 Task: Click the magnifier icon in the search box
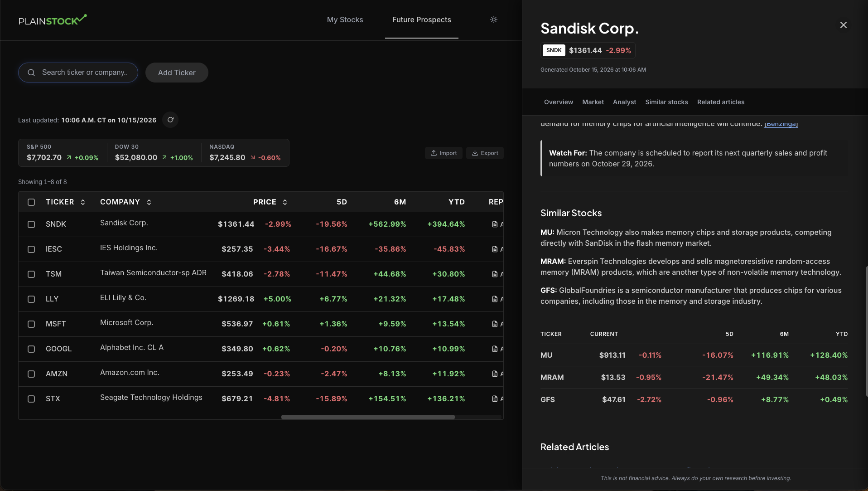click(x=31, y=73)
